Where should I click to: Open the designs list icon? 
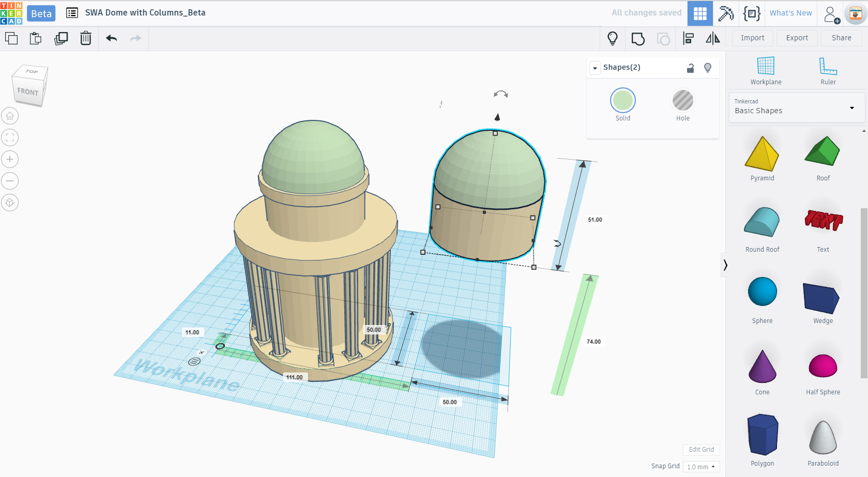72,13
